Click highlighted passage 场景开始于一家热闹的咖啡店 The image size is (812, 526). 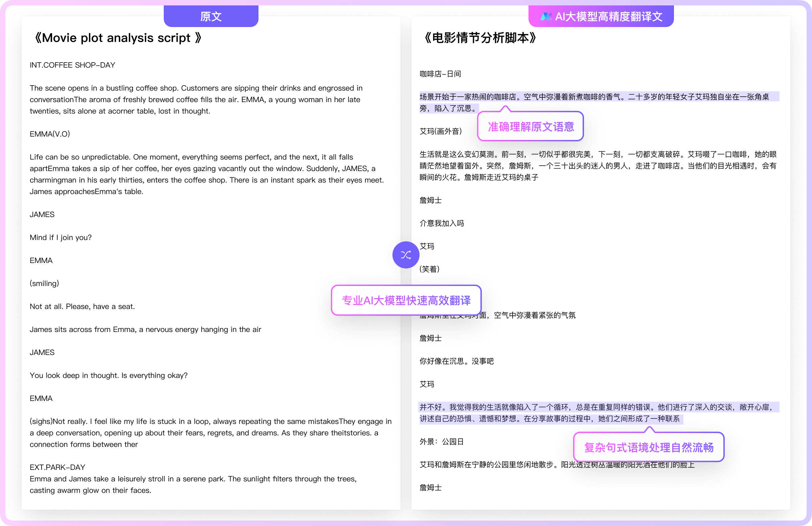(x=599, y=102)
